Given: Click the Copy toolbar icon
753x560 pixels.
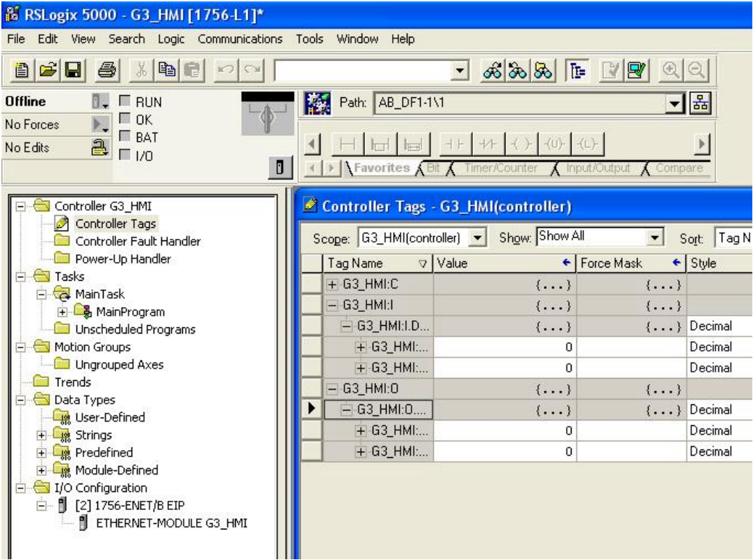Looking at the screenshot, I should tap(167, 71).
